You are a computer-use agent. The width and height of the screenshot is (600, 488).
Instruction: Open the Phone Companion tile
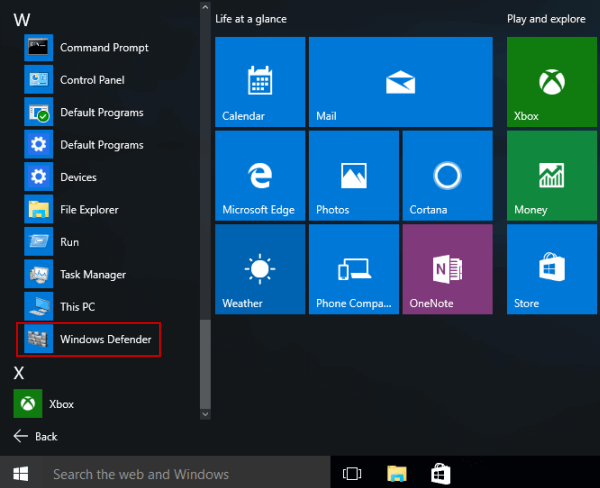[x=353, y=270]
